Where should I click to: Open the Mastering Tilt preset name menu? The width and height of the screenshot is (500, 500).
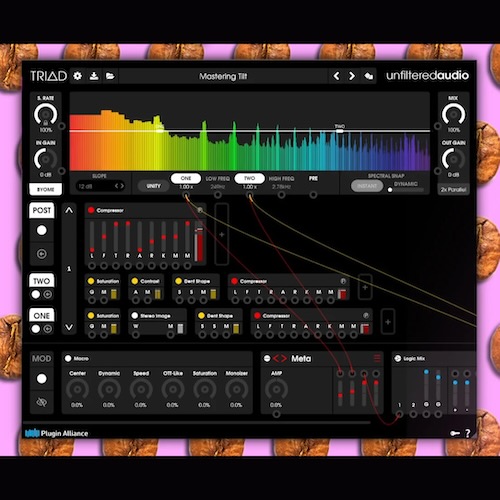tap(223, 76)
